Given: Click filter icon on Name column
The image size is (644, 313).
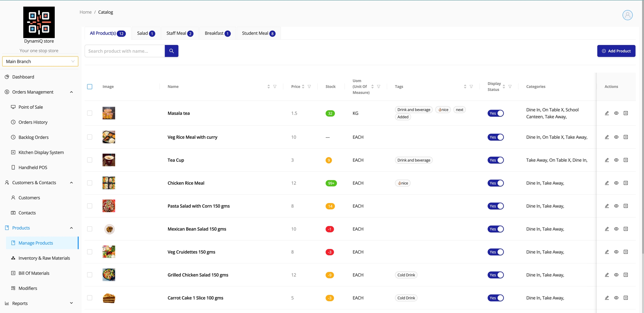Looking at the screenshot, I should [275, 87].
